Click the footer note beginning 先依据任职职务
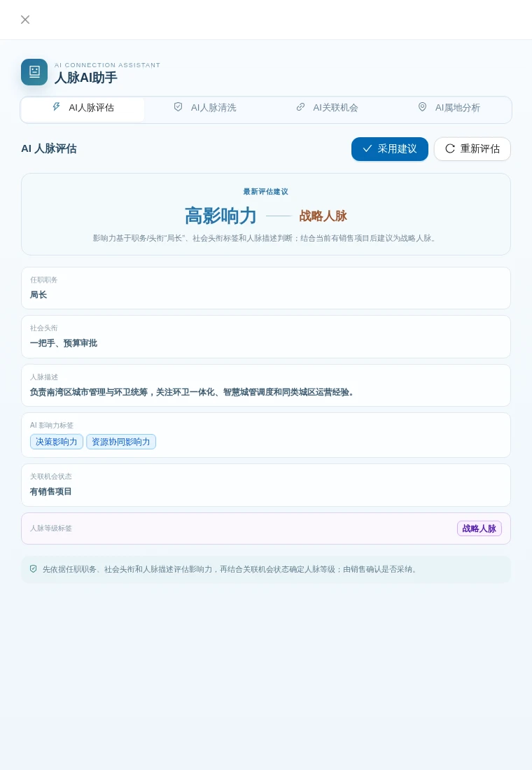Screen dimensions: 532x770 (x=230, y=569)
